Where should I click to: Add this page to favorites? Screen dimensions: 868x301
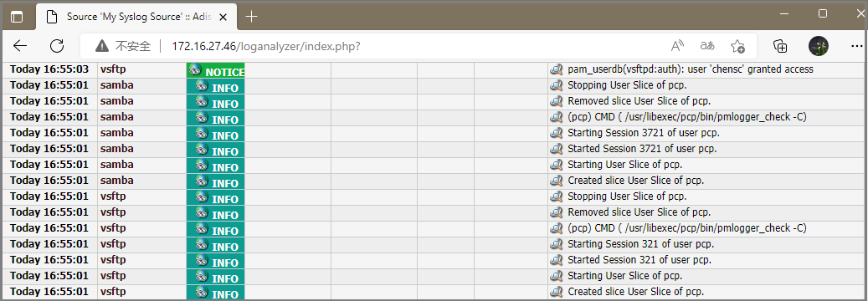(x=737, y=46)
